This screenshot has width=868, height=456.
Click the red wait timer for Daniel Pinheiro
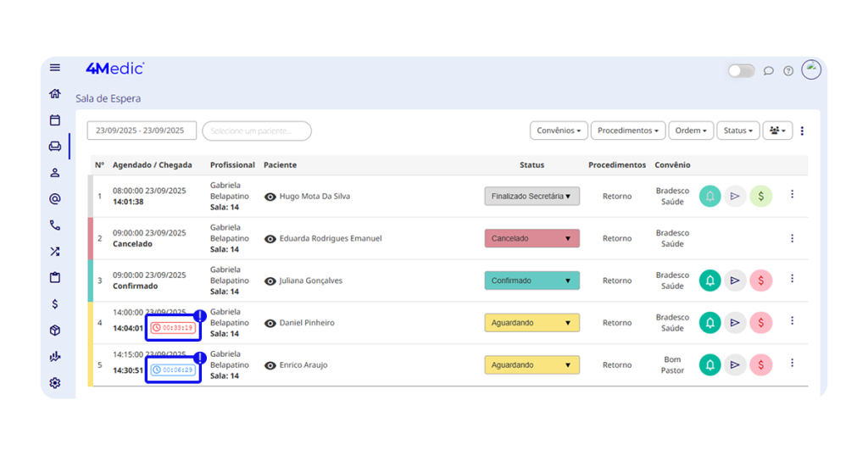pos(173,327)
